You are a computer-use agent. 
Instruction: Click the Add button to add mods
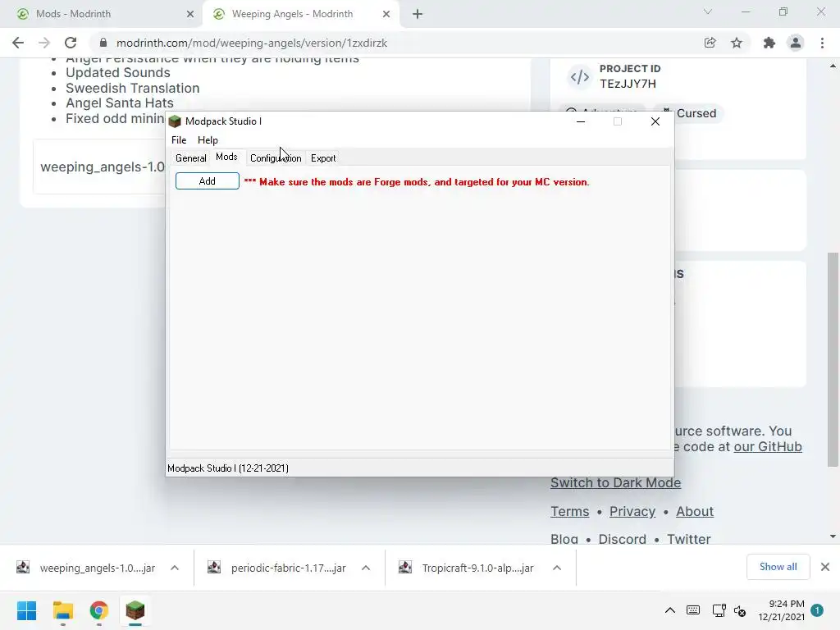point(208,181)
